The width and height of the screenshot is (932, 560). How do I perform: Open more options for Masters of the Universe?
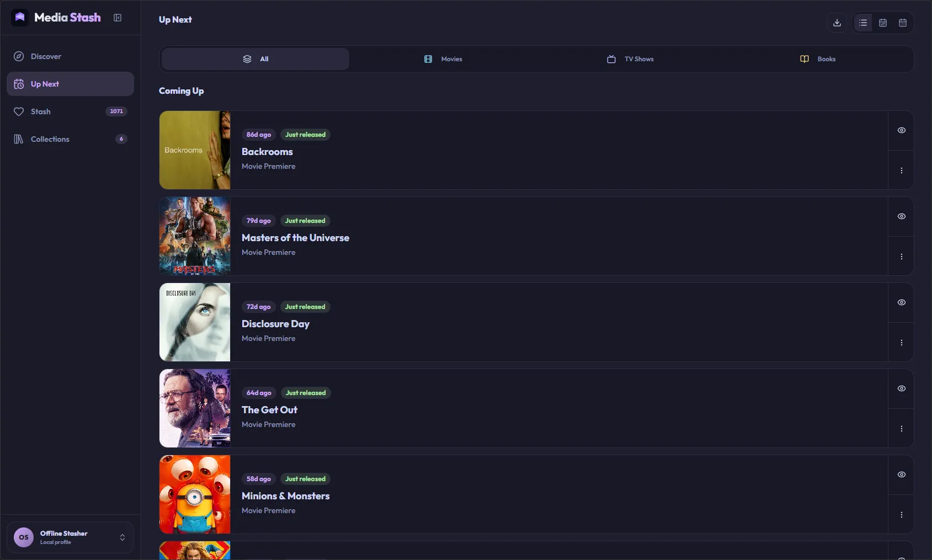901,257
